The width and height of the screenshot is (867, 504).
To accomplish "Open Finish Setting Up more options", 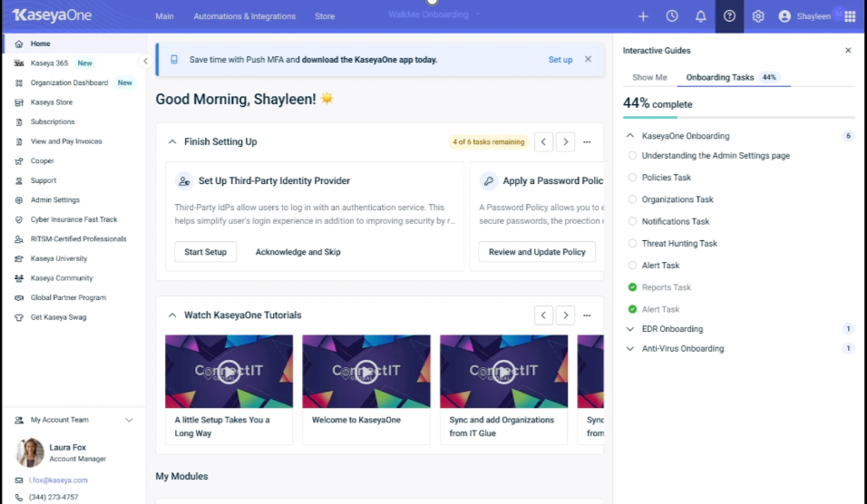I will click(587, 142).
